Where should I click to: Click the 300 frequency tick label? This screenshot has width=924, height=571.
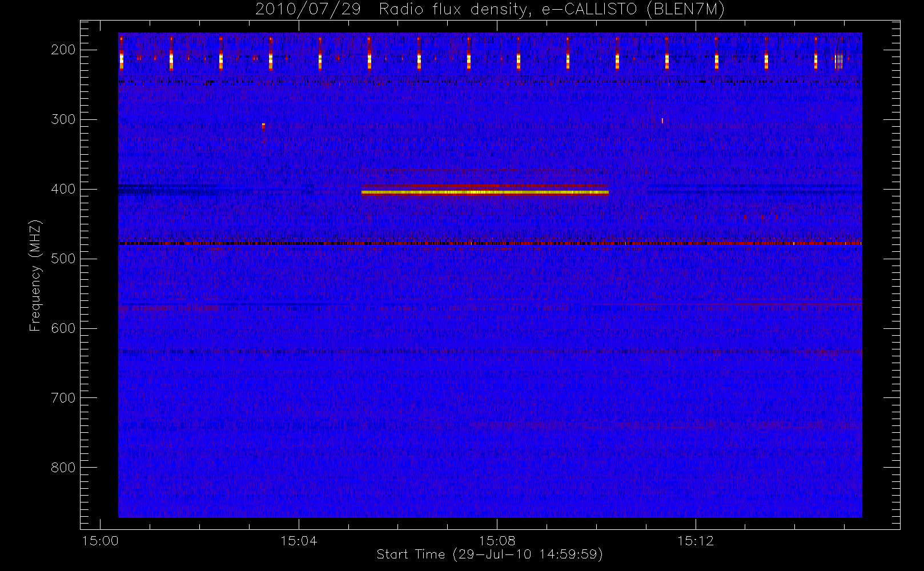coord(63,119)
